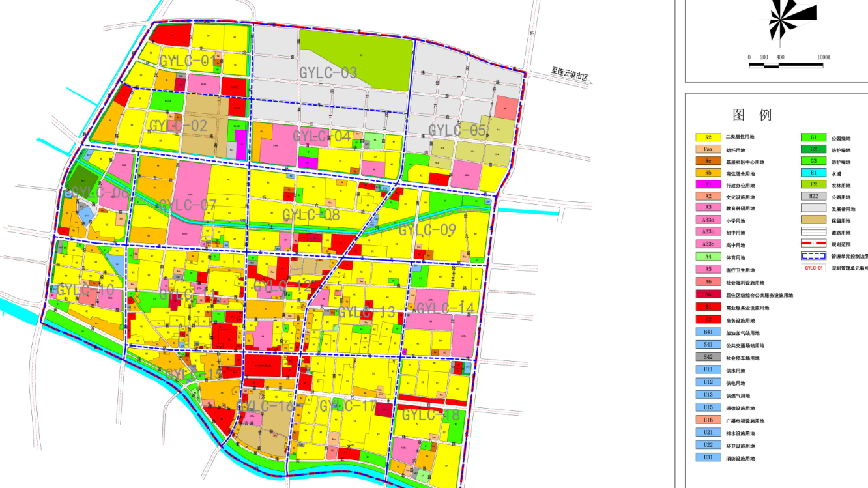Select the lime E2 farmland swatch

click(813, 184)
